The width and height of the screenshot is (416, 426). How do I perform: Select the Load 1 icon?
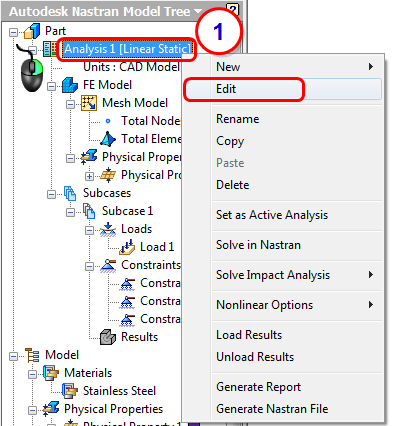click(x=127, y=247)
